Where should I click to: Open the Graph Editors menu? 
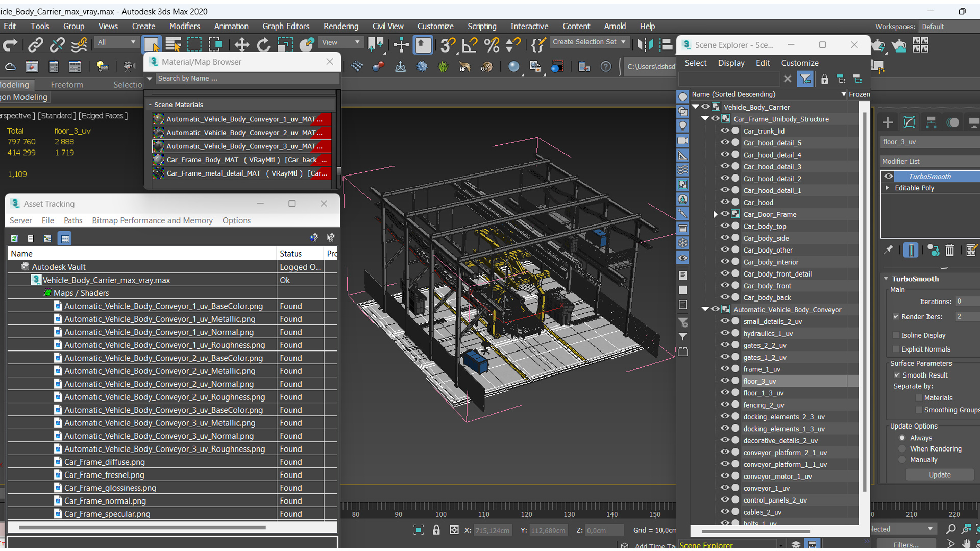(286, 26)
